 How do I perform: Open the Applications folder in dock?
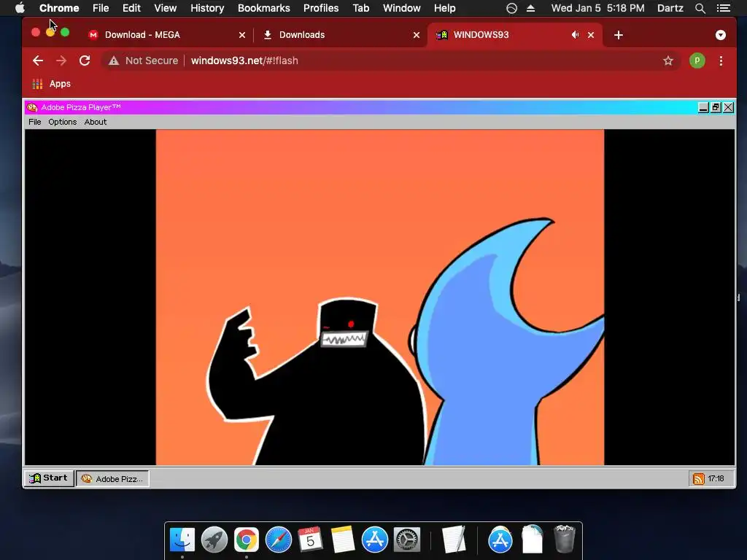(x=500, y=540)
